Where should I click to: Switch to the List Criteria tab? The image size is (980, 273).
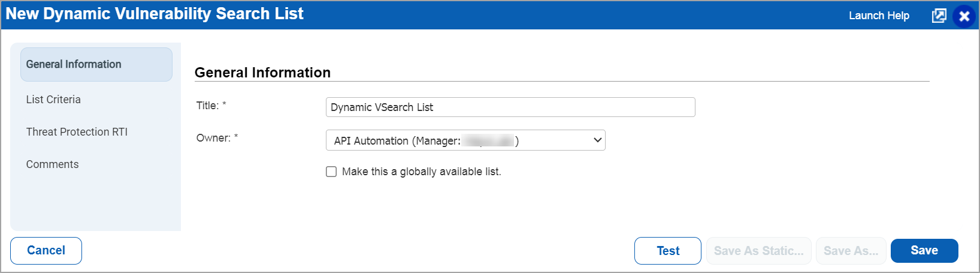pyautogui.click(x=53, y=100)
